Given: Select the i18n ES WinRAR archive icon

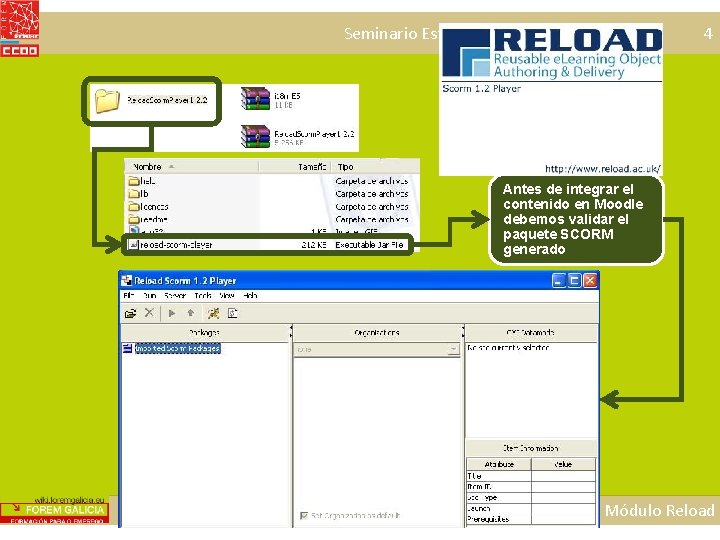Looking at the screenshot, I should click(255, 98).
